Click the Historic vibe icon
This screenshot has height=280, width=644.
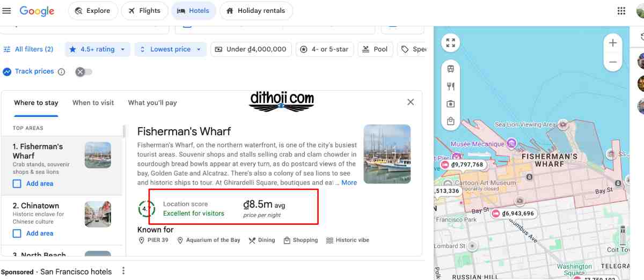[330, 240]
